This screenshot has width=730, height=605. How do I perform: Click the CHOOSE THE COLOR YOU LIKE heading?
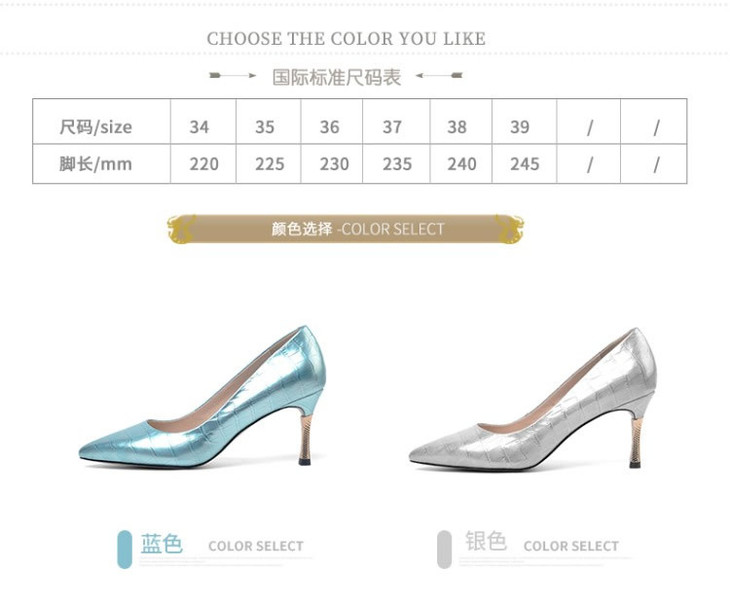pos(346,39)
